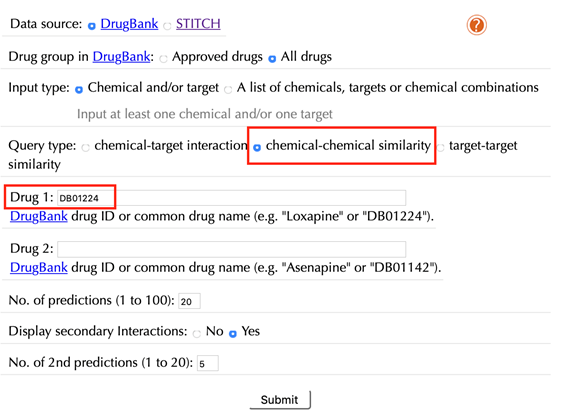Screen dimensions: 568x419
Task: Pick target-target similarity query type
Action: tap(440, 148)
